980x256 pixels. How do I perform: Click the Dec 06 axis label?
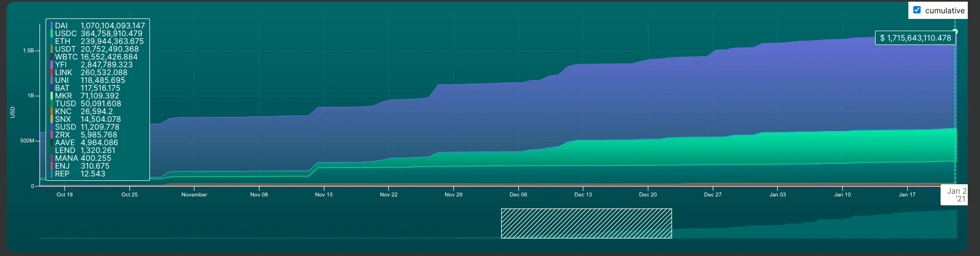518,195
